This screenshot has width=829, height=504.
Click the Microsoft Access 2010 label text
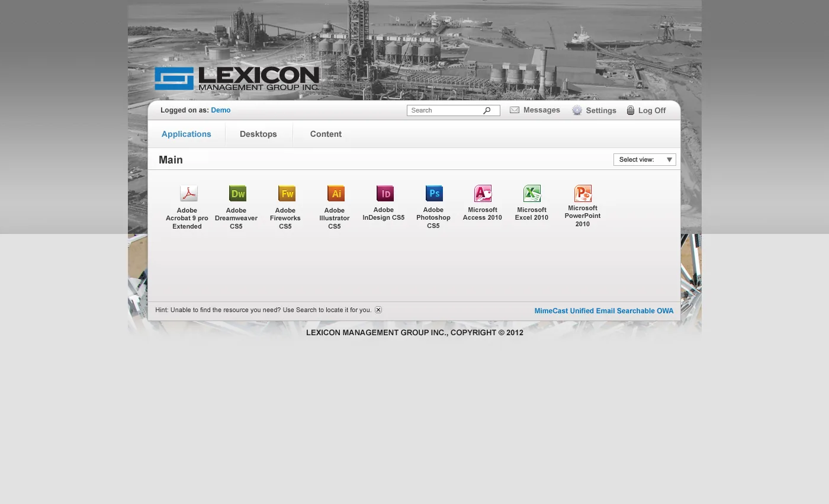(483, 214)
